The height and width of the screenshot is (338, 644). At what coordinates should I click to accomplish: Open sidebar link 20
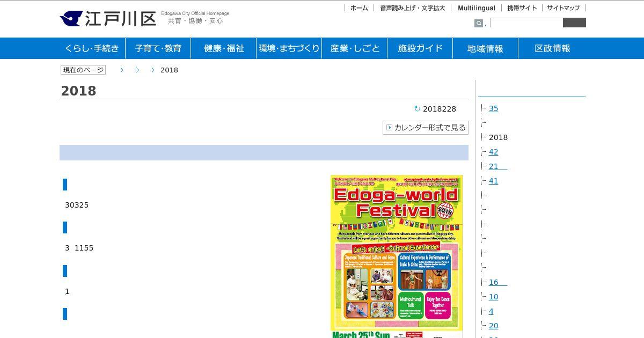[x=493, y=326]
